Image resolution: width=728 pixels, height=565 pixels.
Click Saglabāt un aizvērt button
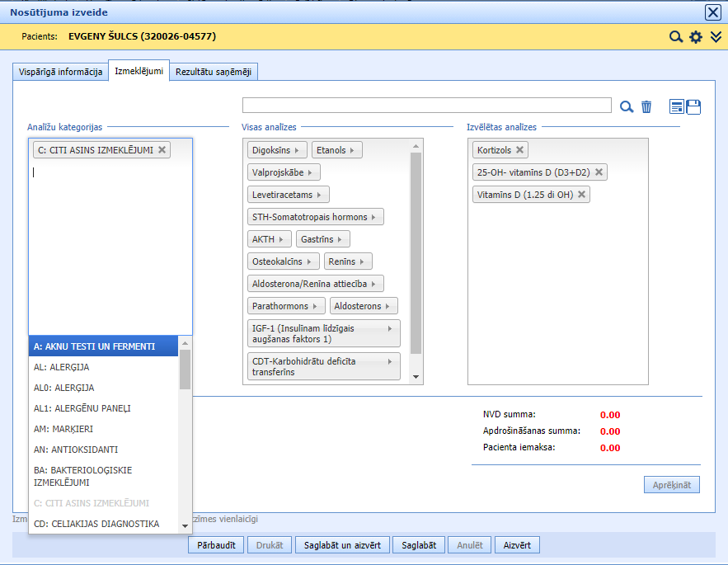(342, 545)
